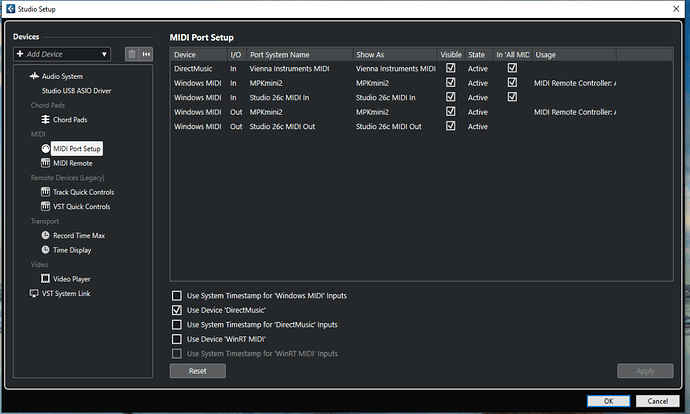Click the Usage column header
The width and height of the screenshot is (690, 414).
(574, 55)
